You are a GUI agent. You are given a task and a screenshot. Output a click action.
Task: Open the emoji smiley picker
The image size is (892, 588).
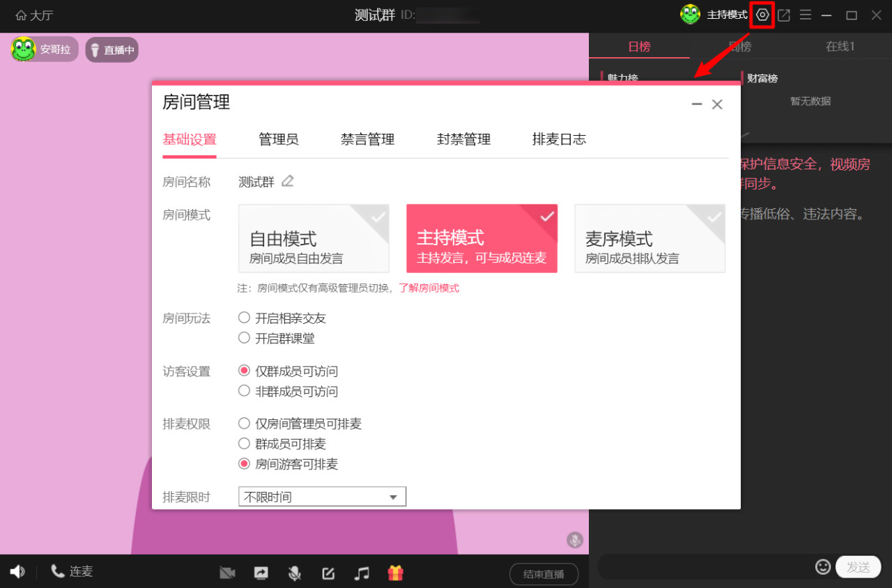[823, 567]
